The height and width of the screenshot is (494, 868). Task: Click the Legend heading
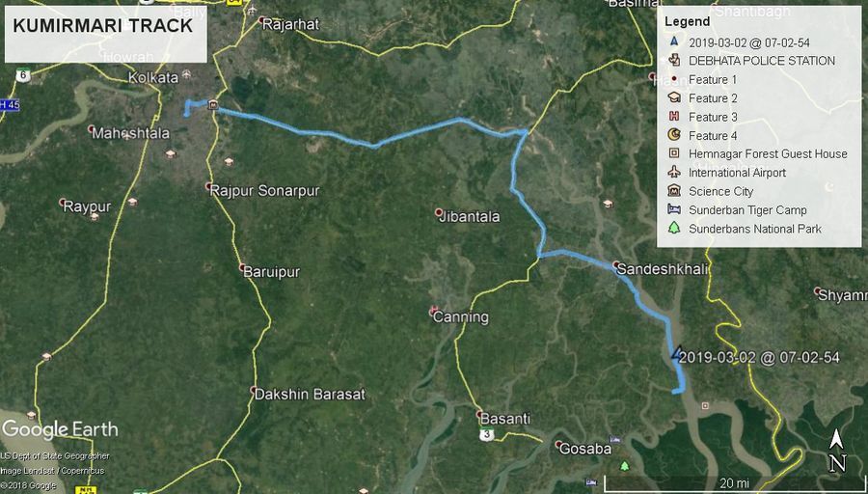687,21
